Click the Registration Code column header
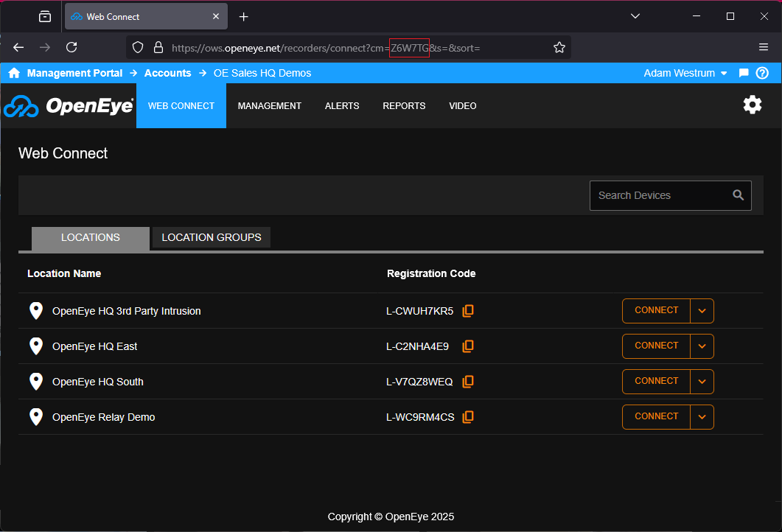This screenshot has height=532, width=782. tap(431, 273)
